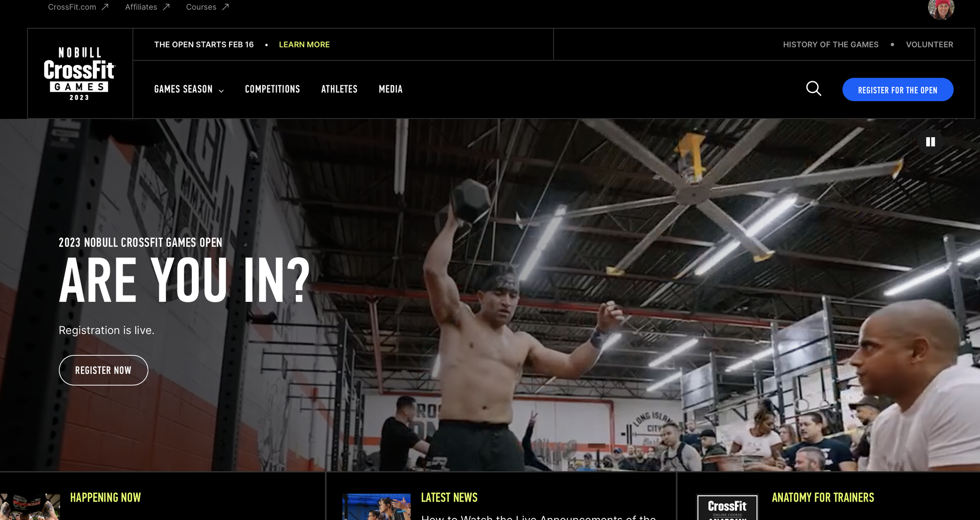Open the Latest News thumbnail image

tap(376, 507)
